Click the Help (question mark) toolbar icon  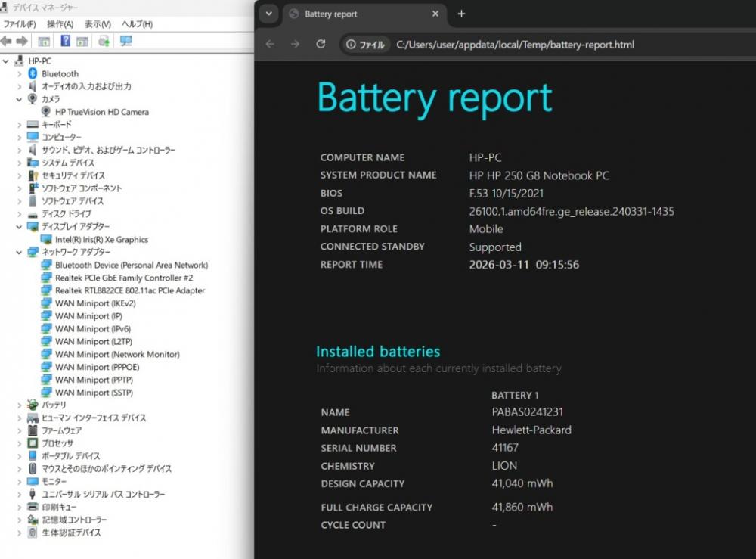pos(66,41)
